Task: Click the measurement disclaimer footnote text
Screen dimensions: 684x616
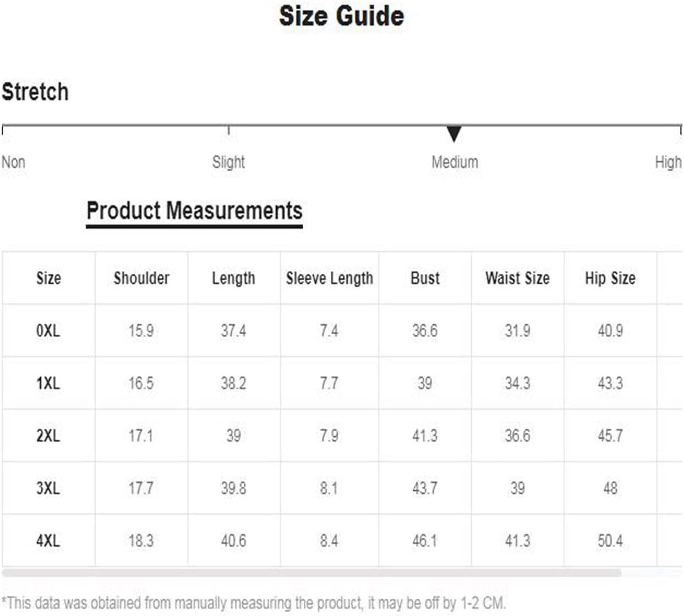Action: (x=254, y=603)
